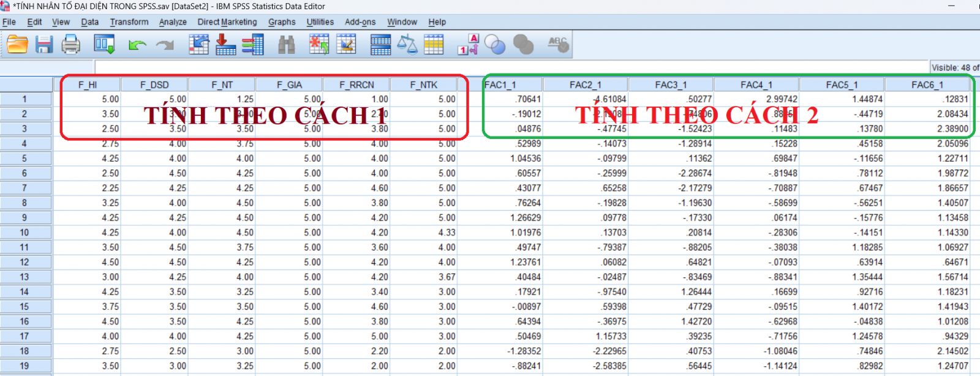Click the Go to case icon
The image size is (980, 376).
coord(198,45)
